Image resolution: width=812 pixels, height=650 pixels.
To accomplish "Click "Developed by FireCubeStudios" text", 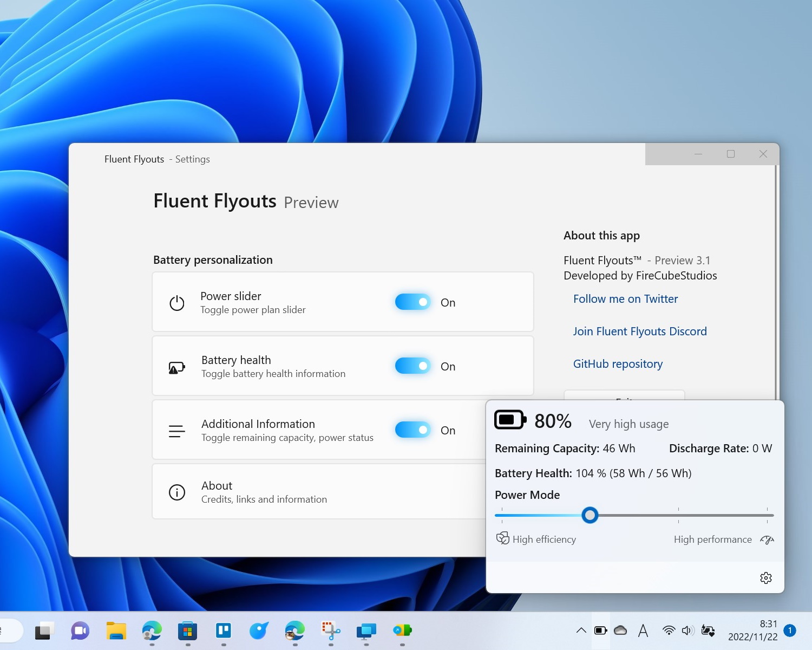I will 640,276.
